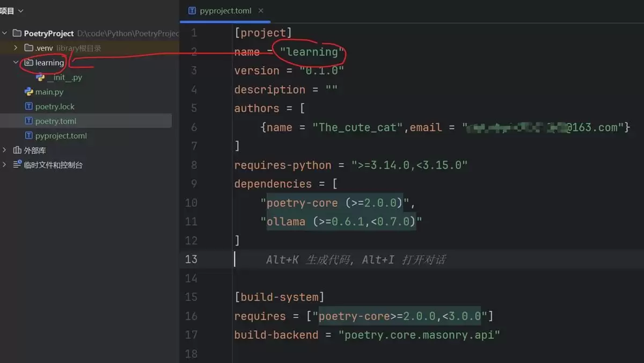Click the ollama dependency on line 11
Screen dimensions: 644x363
click(x=341, y=221)
